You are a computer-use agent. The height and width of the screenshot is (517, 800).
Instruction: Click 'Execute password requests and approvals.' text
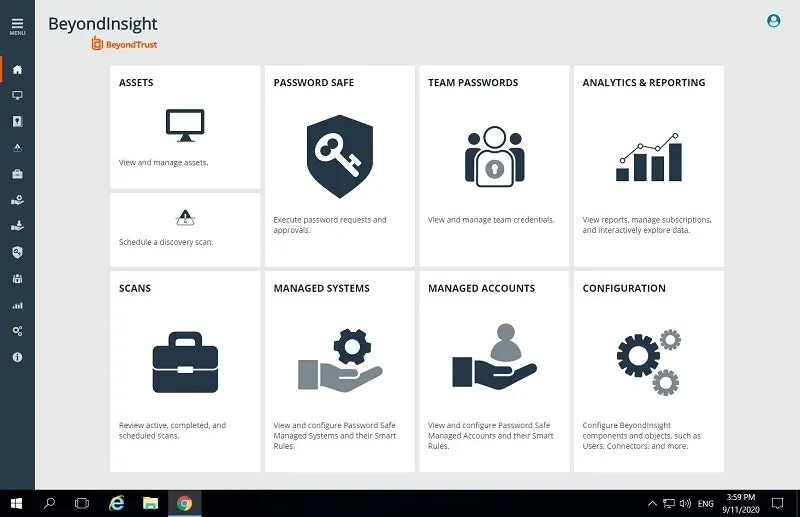click(x=330, y=225)
